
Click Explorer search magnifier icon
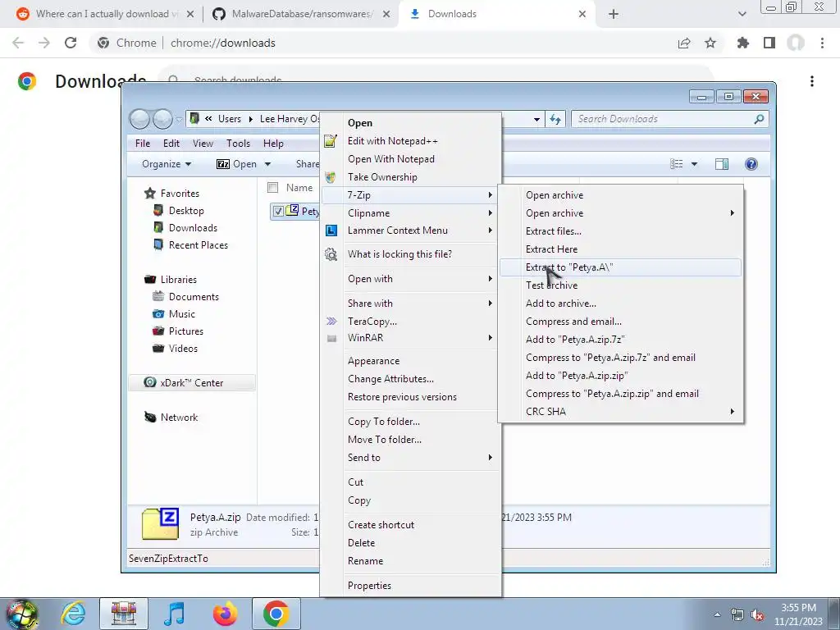[x=759, y=119]
